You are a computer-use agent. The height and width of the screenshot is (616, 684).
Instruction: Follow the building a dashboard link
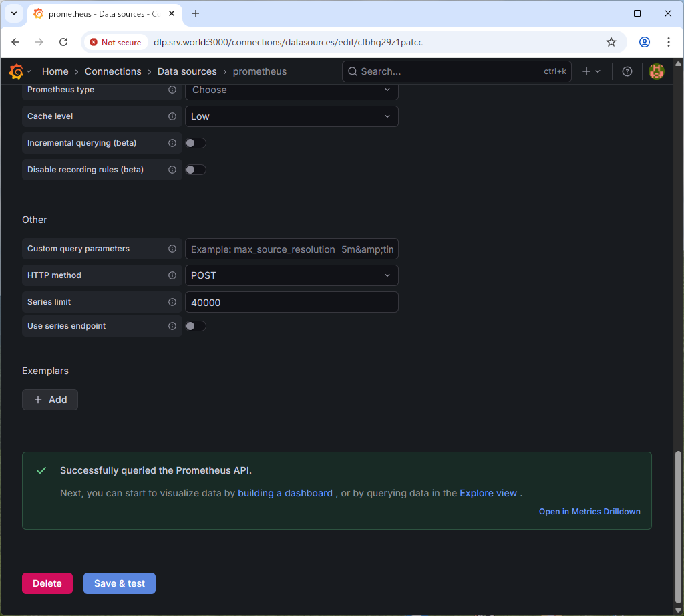coord(285,494)
